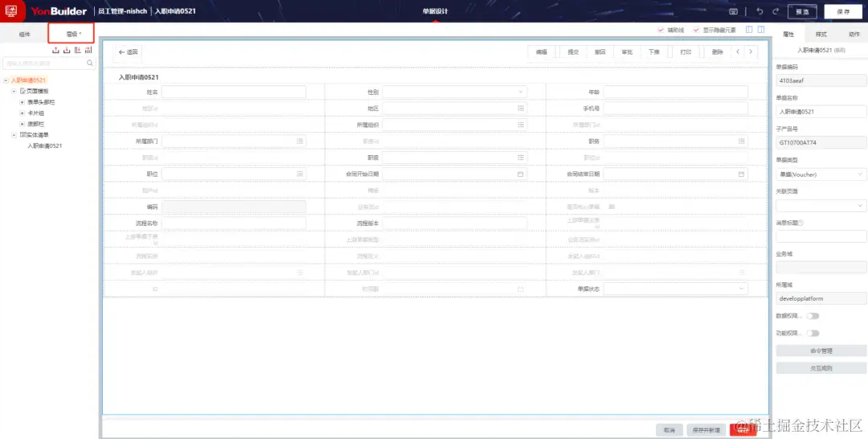Open calendar icon in 合同开始日期 field
This screenshot has width=868, height=439.
pos(520,174)
